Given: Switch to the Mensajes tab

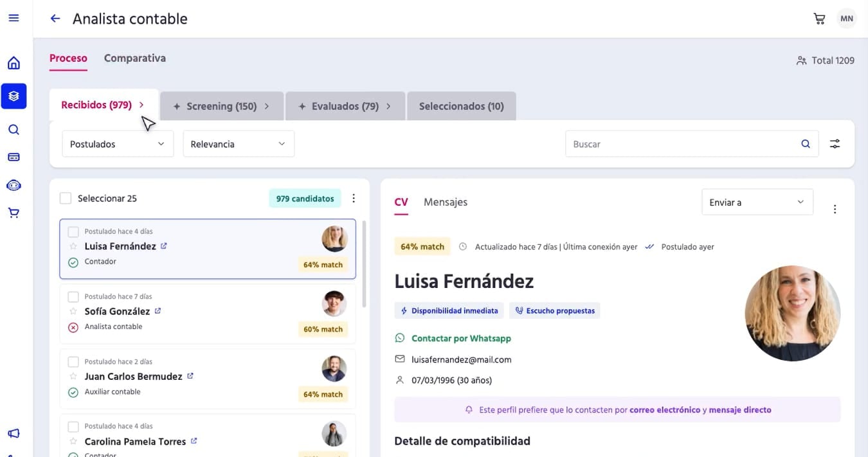Looking at the screenshot, I should tap(446, 202).
